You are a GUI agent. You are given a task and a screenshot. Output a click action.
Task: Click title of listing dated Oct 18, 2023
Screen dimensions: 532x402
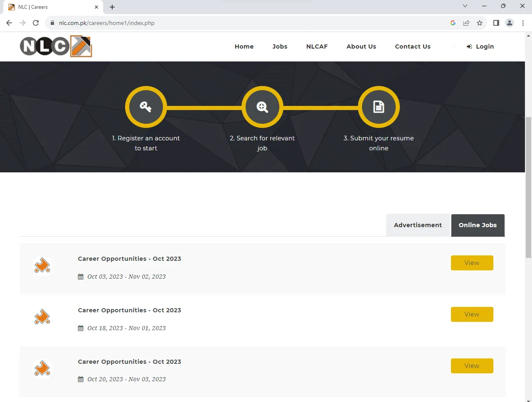click(x=129, y=310)
